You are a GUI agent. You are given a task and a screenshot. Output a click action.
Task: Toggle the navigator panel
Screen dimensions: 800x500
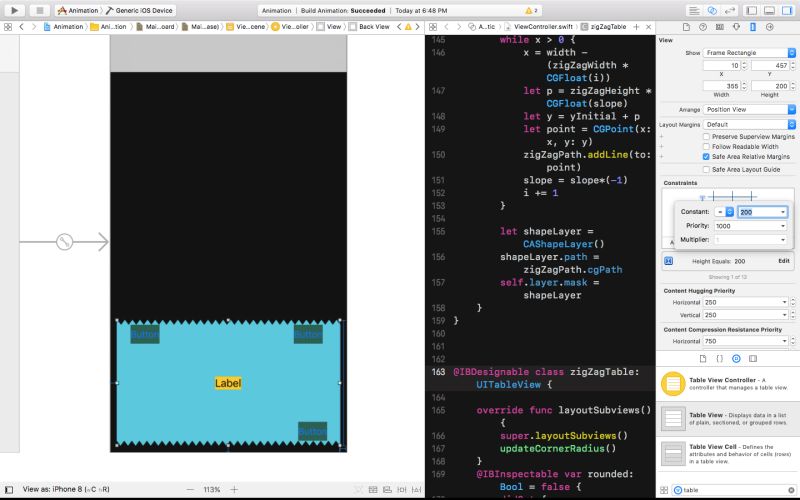[x=752, y=10]
